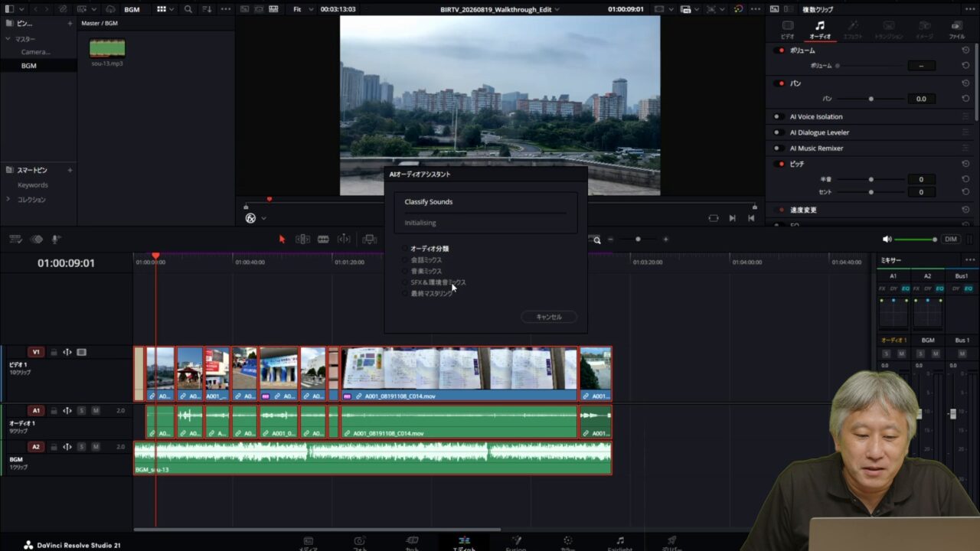The image size is (980, 551).
Task: Open media pool three-dot options menu
Action: point(225,9)
